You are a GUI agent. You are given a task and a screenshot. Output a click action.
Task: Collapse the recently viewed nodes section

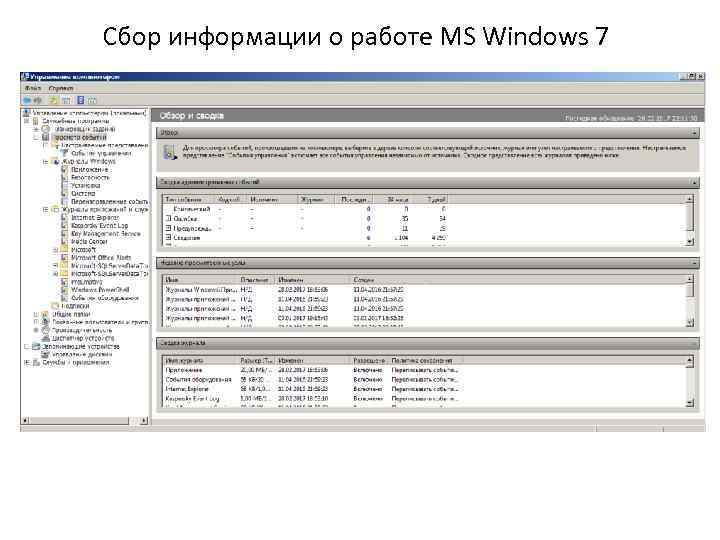694,264
